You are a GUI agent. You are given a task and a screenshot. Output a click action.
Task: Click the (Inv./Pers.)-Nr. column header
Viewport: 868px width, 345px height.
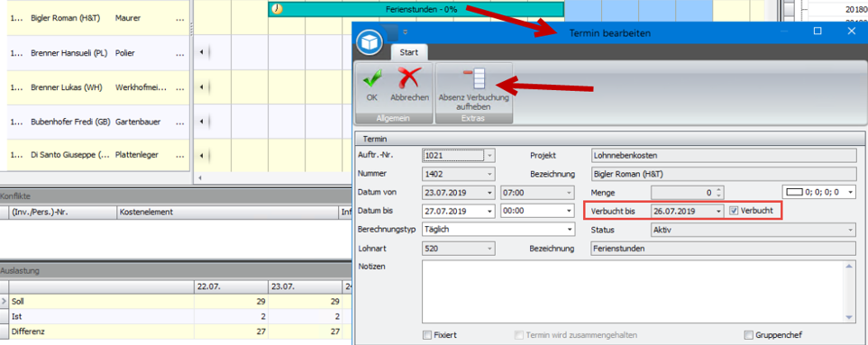63,212
